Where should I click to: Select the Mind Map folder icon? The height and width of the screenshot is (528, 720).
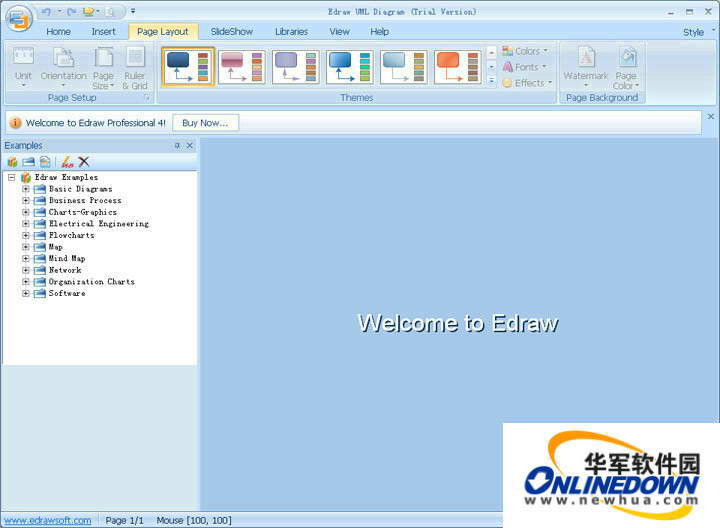[x=40, y=258]
